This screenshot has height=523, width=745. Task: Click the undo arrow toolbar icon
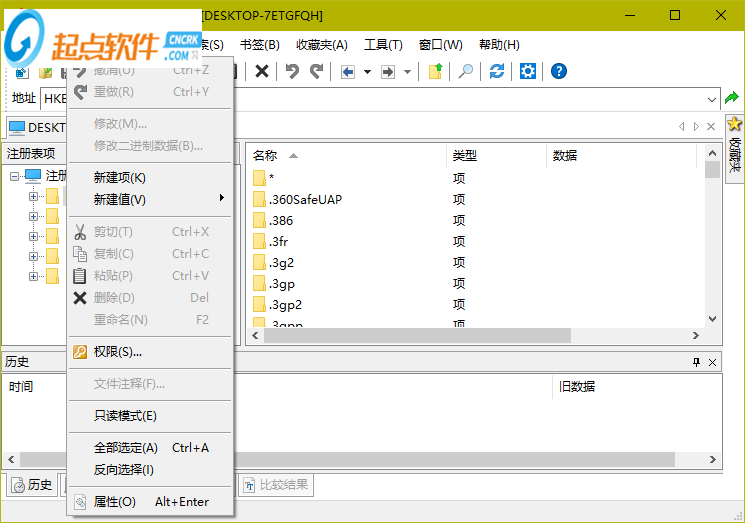(292, 71)
